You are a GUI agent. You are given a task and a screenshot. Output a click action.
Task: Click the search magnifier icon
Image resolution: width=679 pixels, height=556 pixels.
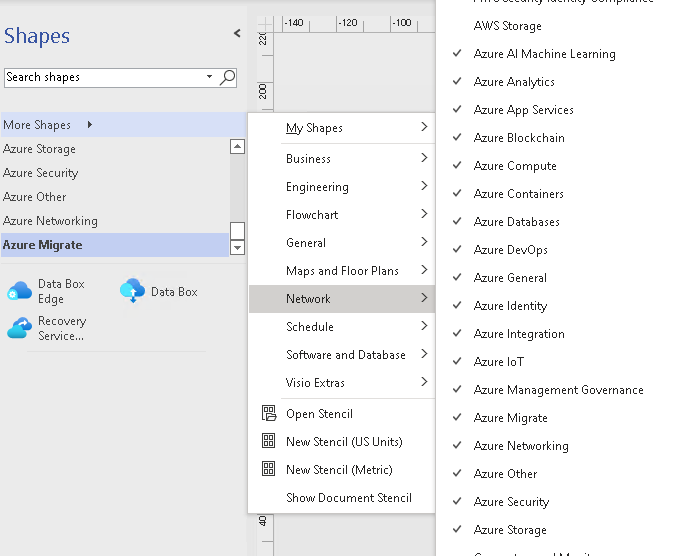click(x=228, y=78)
